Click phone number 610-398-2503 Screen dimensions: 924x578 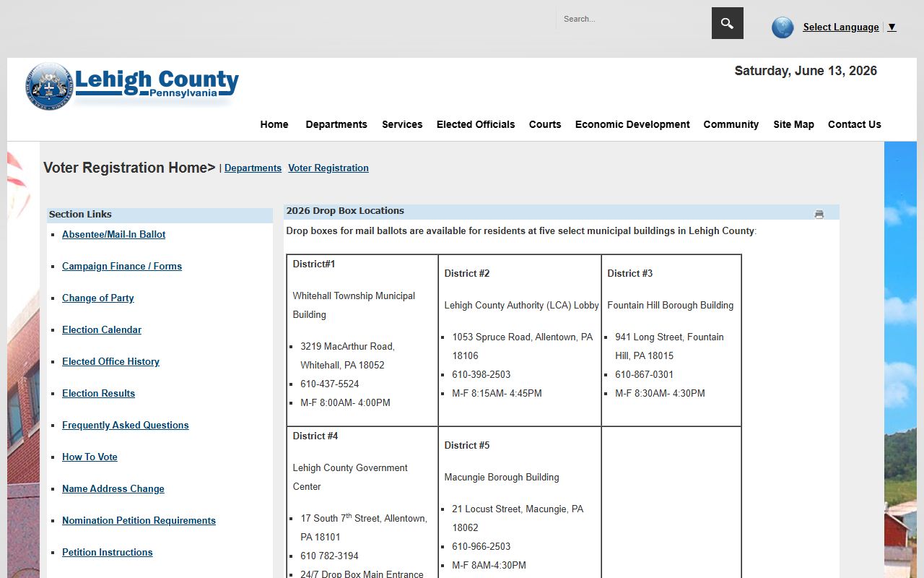pyautogui.click(x=481, y=374)
